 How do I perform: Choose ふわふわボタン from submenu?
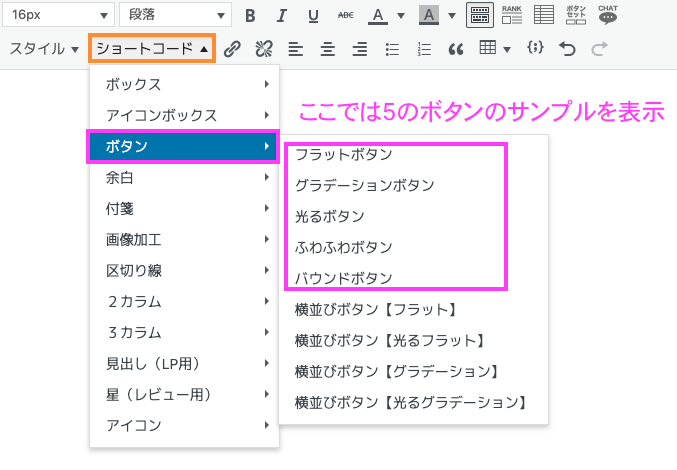coord(414,247)
